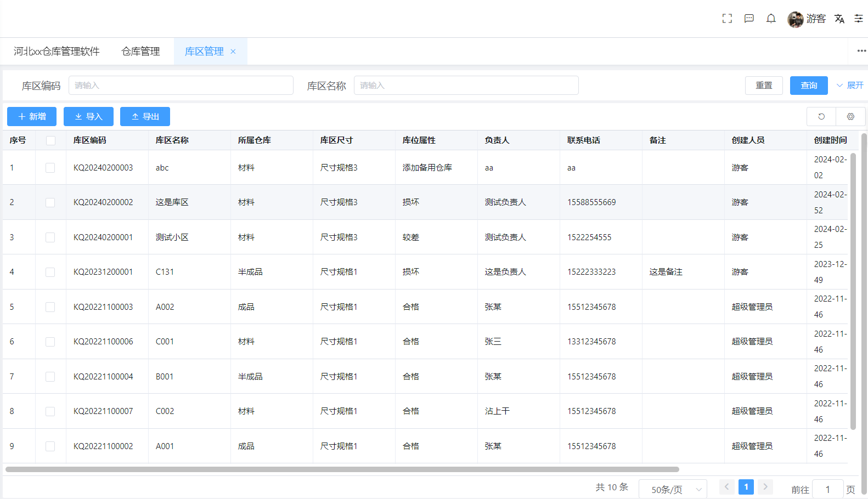
Task: Toggle fullscreen mode icon
Action: coord(727,19)
